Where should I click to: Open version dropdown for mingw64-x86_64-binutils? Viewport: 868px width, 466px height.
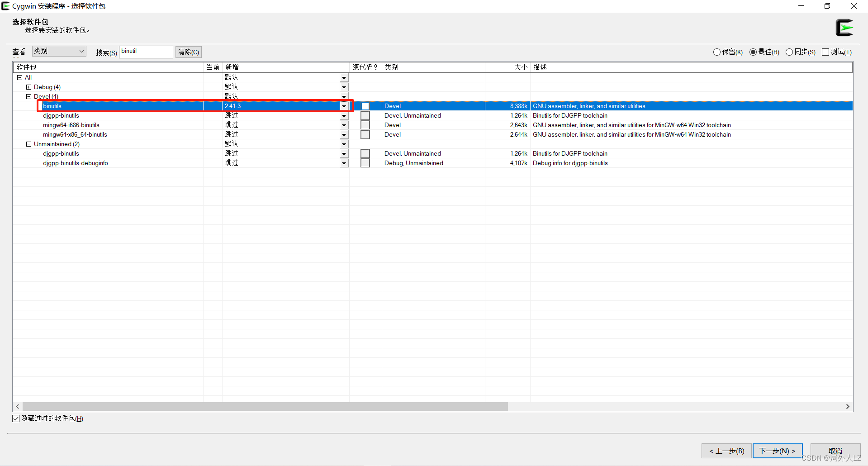coord(344,135)
